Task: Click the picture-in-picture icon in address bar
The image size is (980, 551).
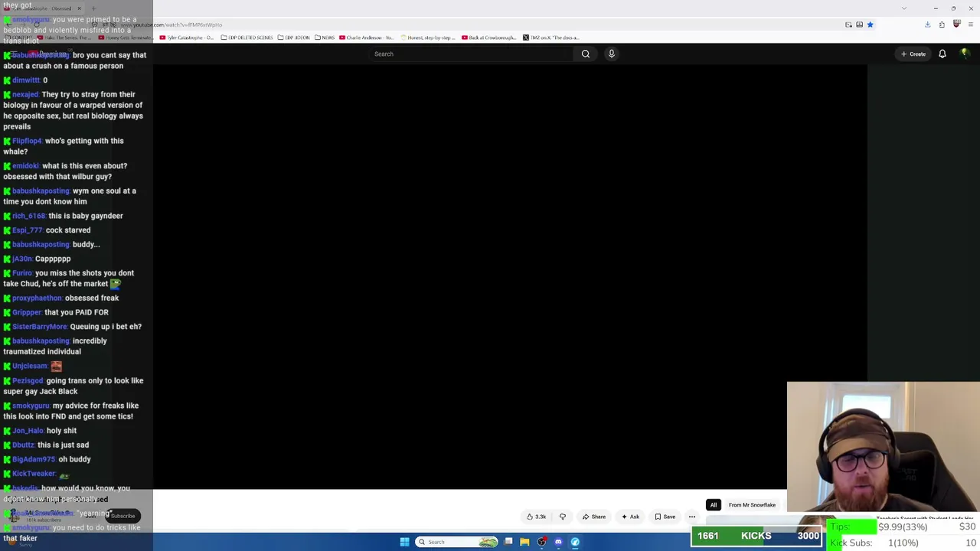Action: (x=848, y=24)
